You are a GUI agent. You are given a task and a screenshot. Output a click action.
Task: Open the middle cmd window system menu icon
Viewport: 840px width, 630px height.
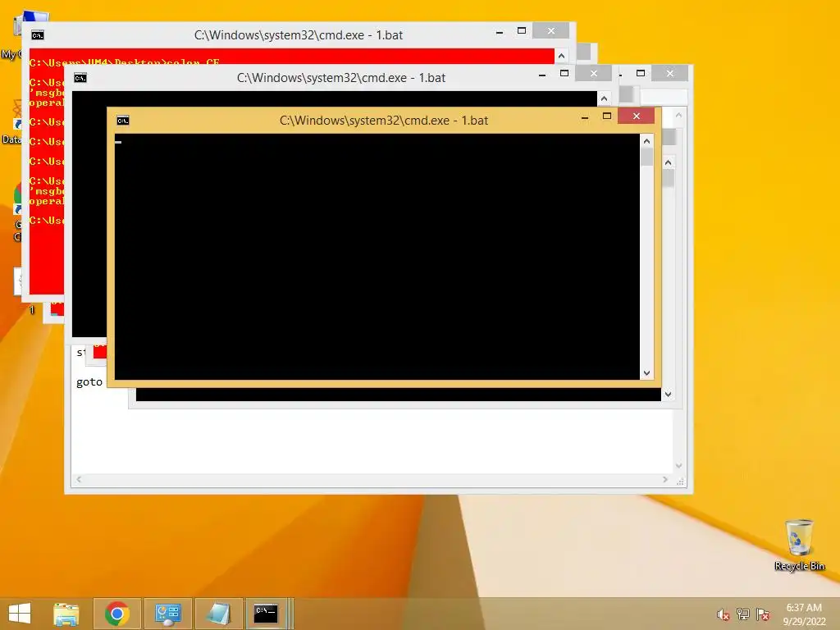tap(80, 78)
